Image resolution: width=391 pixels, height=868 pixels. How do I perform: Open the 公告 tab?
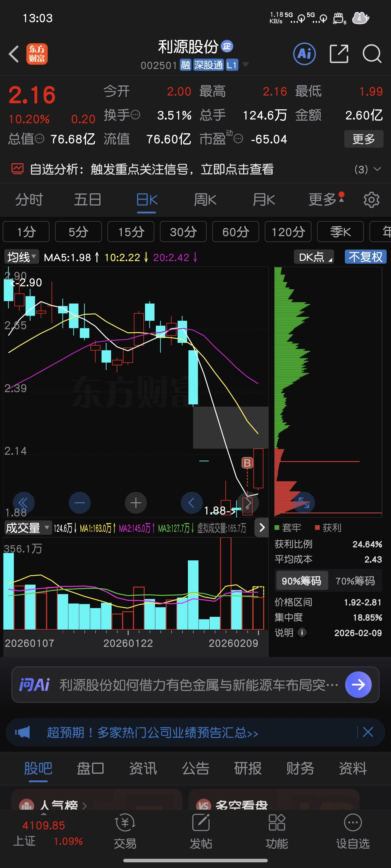tap(196, 769)
